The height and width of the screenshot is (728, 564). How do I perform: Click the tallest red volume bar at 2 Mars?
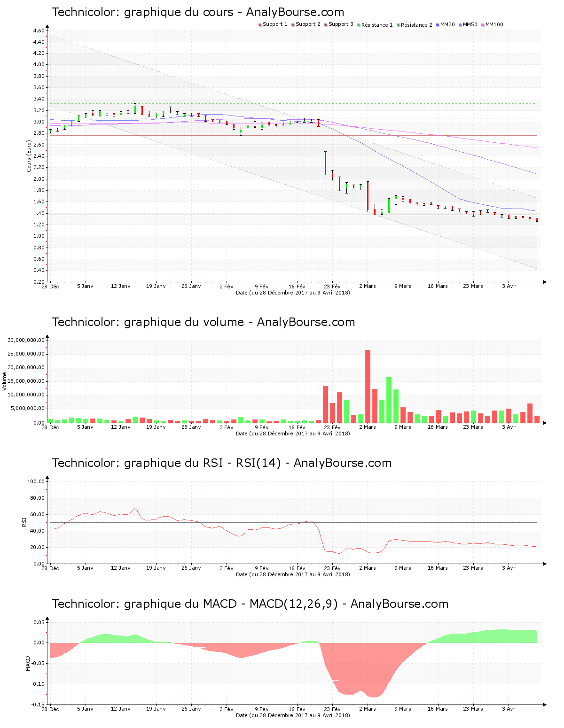[368, 386]
